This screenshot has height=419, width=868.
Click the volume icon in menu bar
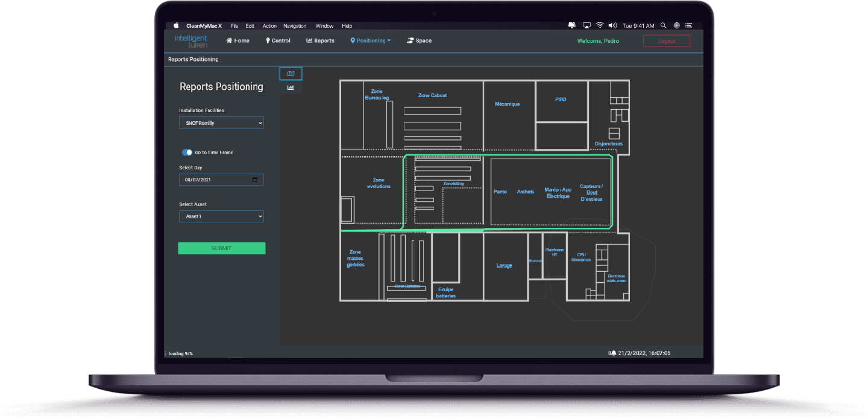point(613,25)
